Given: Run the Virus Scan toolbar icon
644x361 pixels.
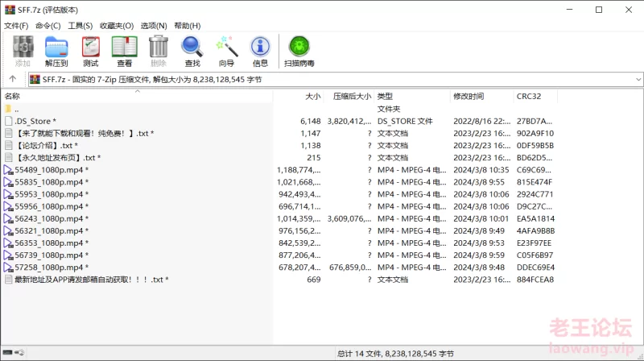Looking at the screenshot, I should 299,51.
